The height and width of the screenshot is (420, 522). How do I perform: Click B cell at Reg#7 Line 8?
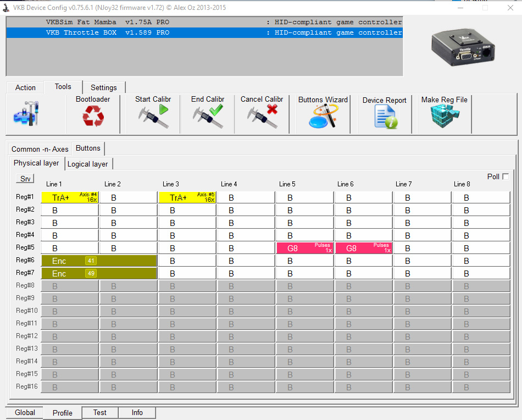(x=481, y=273)
